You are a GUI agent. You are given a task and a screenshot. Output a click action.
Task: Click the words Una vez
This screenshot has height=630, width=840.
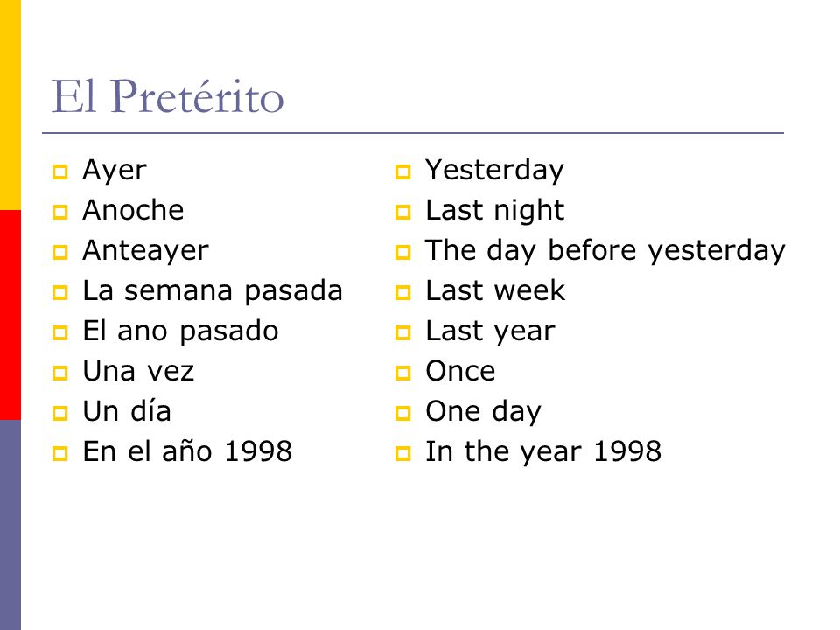[x=138, y=371]
